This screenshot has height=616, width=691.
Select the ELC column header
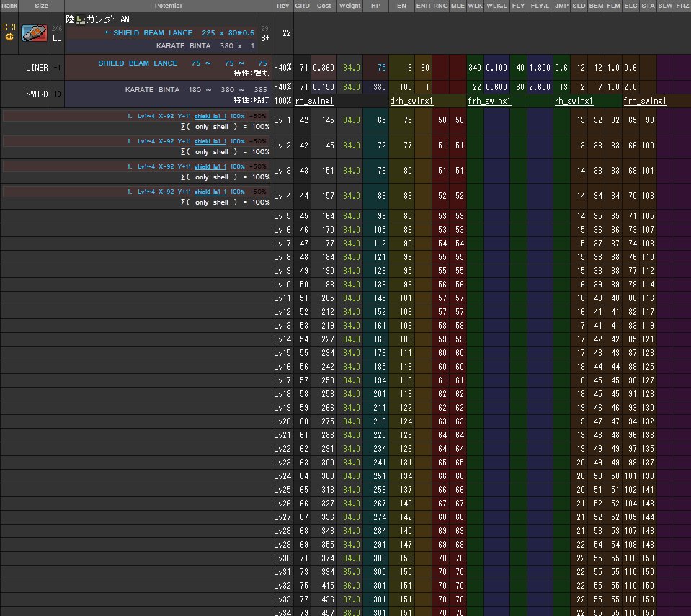point(630,6)
